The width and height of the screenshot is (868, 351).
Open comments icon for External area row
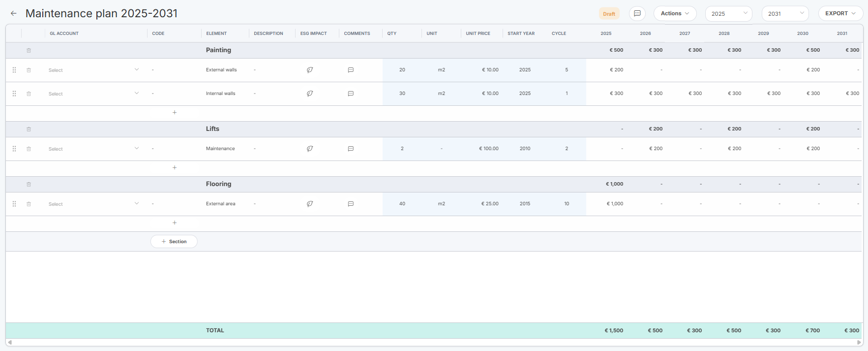351,204
